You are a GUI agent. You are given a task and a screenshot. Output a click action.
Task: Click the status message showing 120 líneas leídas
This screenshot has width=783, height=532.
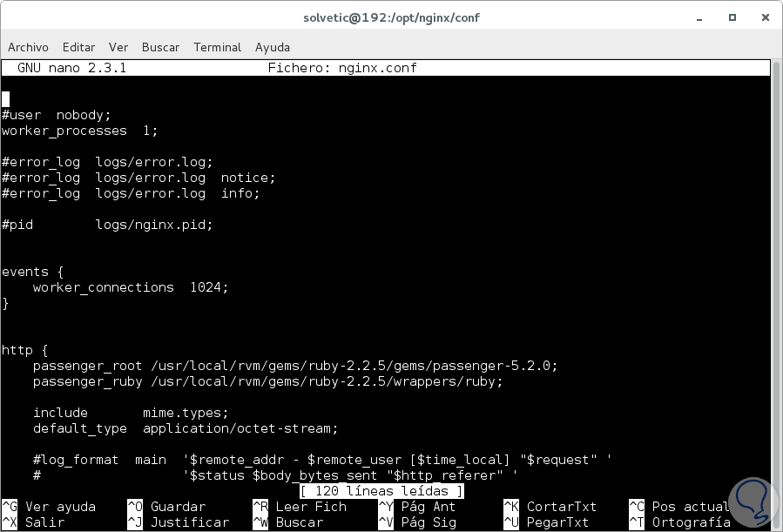pos(383,490)
